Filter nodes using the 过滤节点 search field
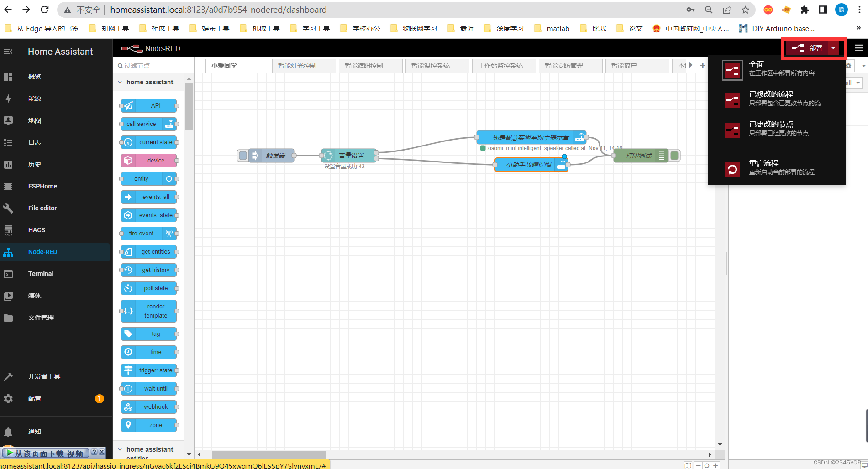 153,66
